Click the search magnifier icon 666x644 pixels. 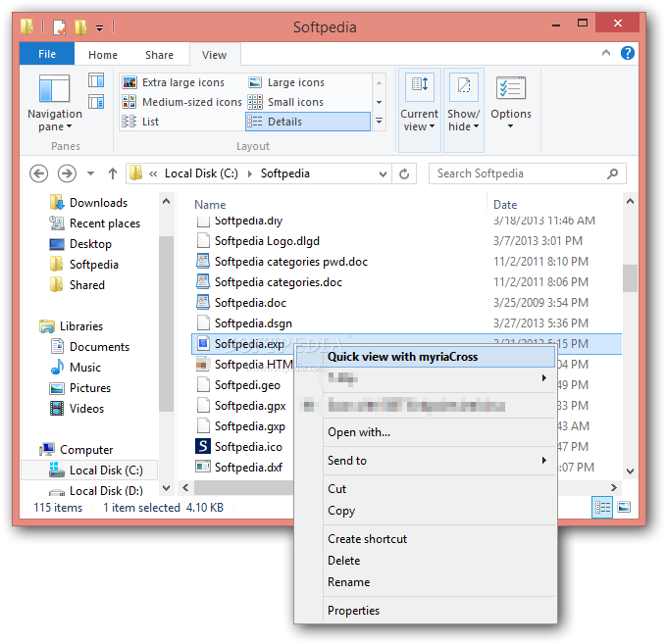pyautogui.click(x=612, y=173)
